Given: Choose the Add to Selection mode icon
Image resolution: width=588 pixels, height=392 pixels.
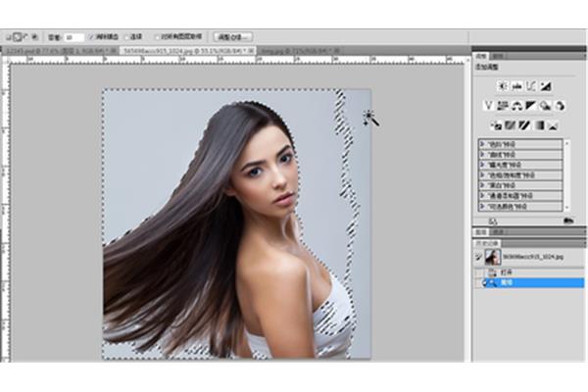Looking at the screenshot, I should [x=17, y=37].
